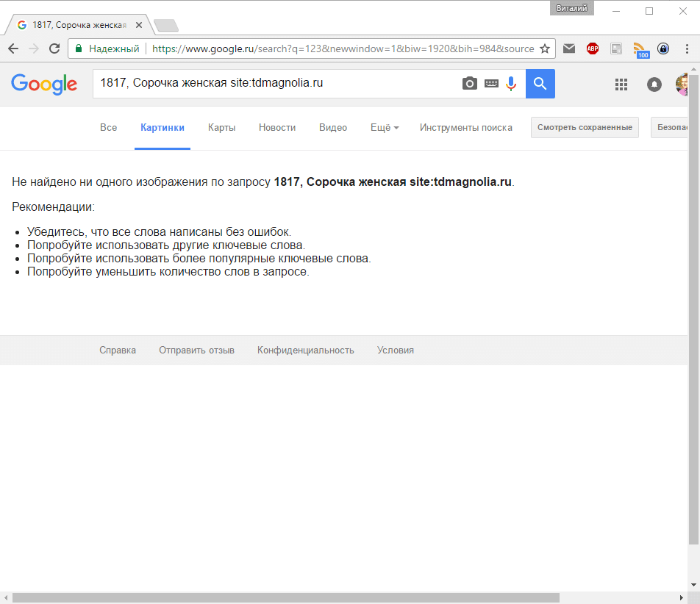The width and height of the screenshot is (700, 604).
Task: Open Инструменты поиска
Action: tap(466, 128)
